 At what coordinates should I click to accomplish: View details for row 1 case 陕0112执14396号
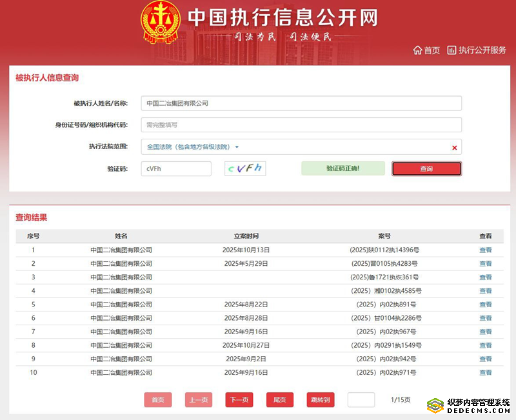coord(485,250)
